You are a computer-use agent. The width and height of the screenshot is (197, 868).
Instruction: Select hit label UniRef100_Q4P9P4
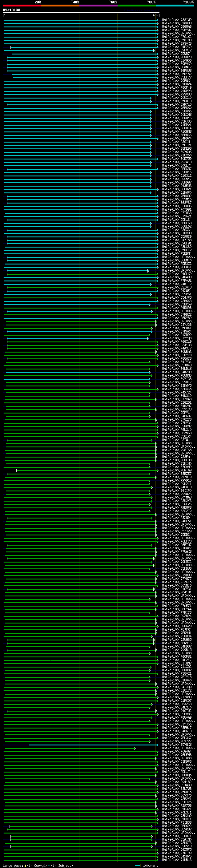[177, 139]
